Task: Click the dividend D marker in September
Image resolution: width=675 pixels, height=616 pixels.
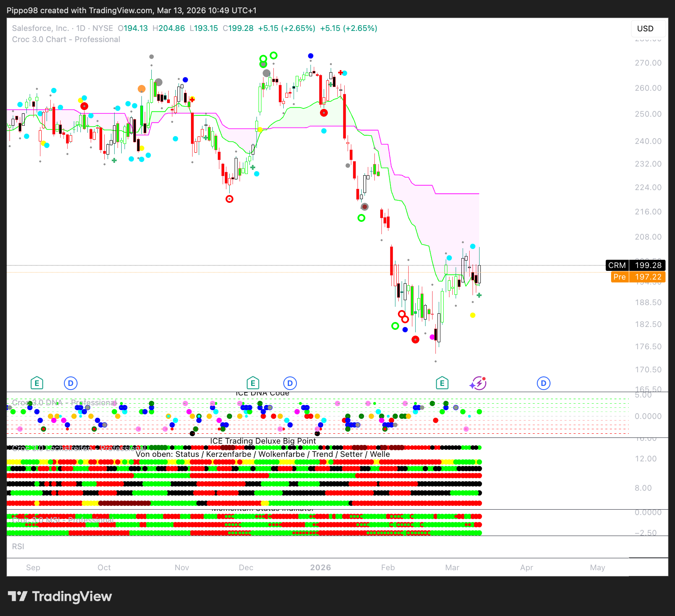Action: click(71, 383)
